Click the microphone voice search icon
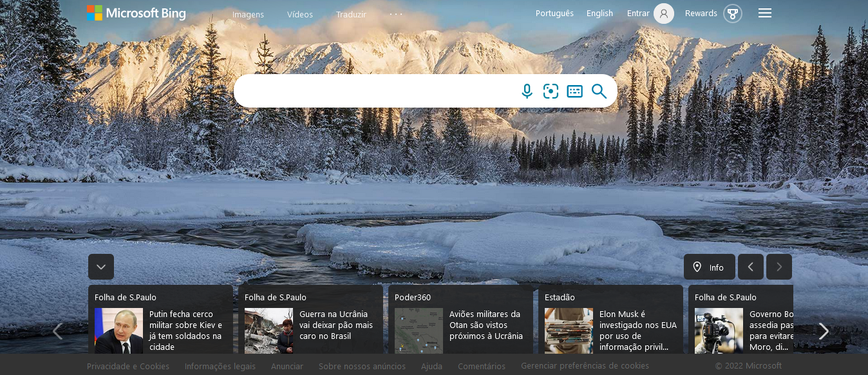The image size is (868, 375). point(527,91)
